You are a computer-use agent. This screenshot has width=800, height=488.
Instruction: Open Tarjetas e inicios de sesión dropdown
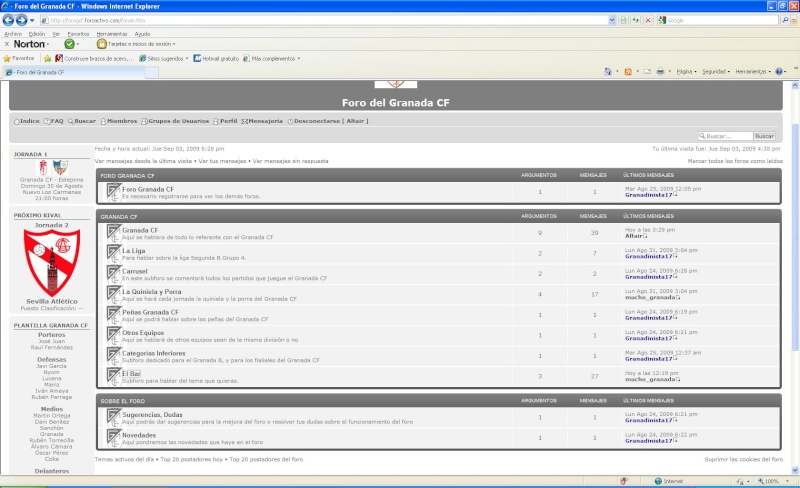coord(136,44)
